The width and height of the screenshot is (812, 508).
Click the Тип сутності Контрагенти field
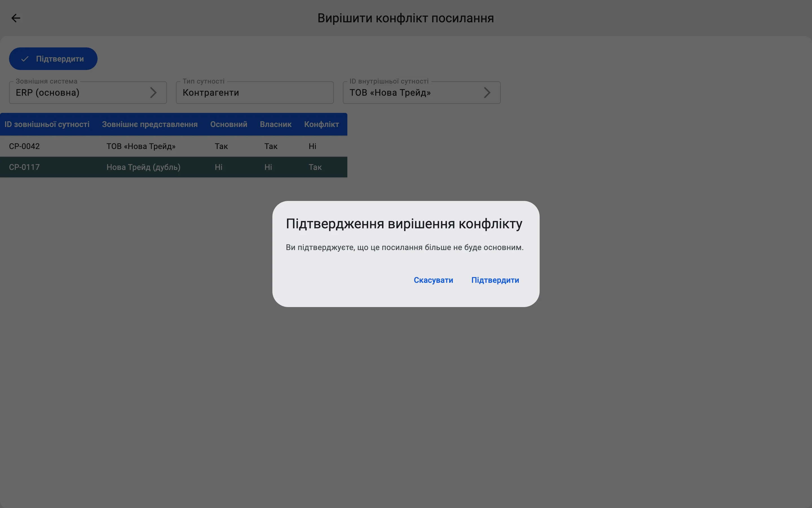coord(255,92)
